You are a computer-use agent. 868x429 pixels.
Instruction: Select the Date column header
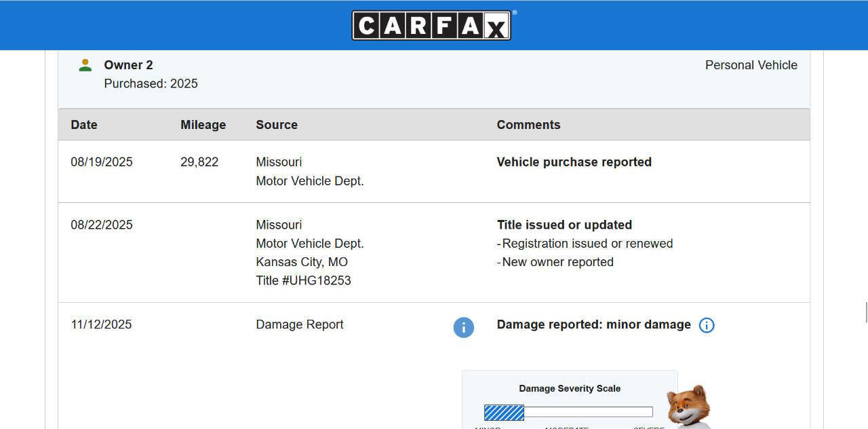[x=84, y=125]
